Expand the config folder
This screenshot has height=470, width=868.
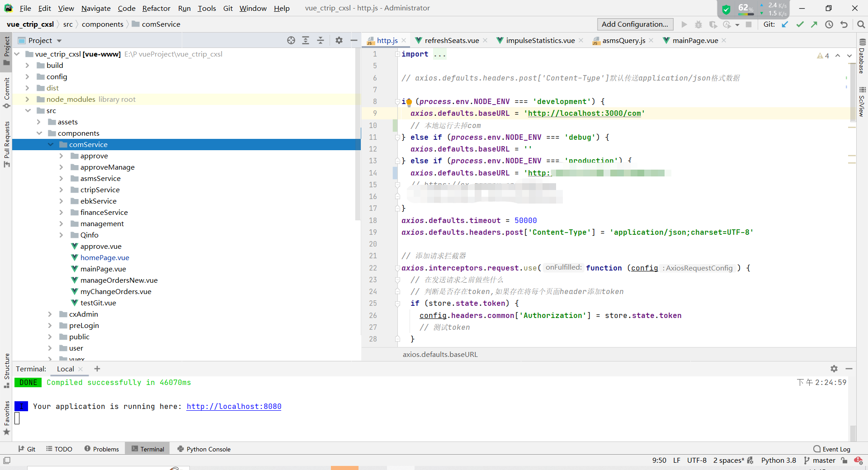pos(27,77)
